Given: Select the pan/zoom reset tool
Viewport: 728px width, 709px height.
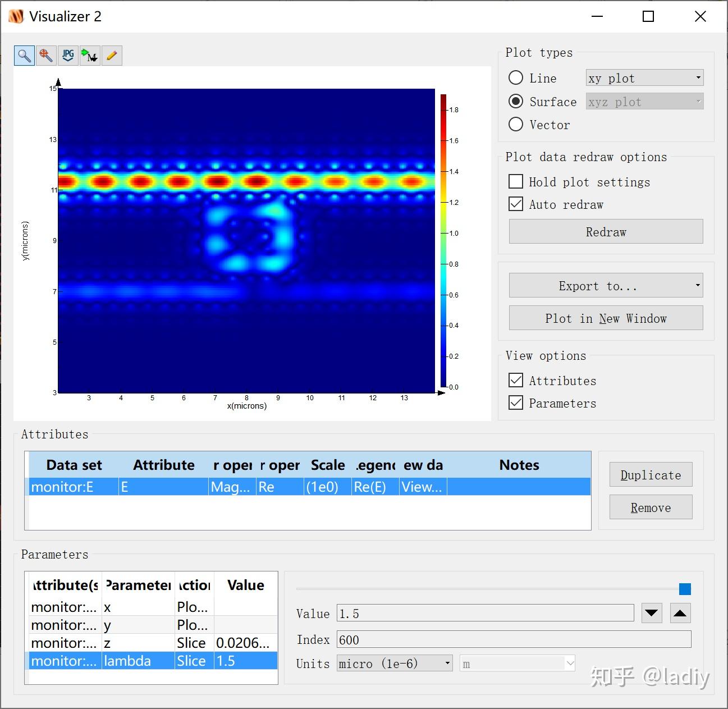Looking at the screenshot, I should click(46, 56).
